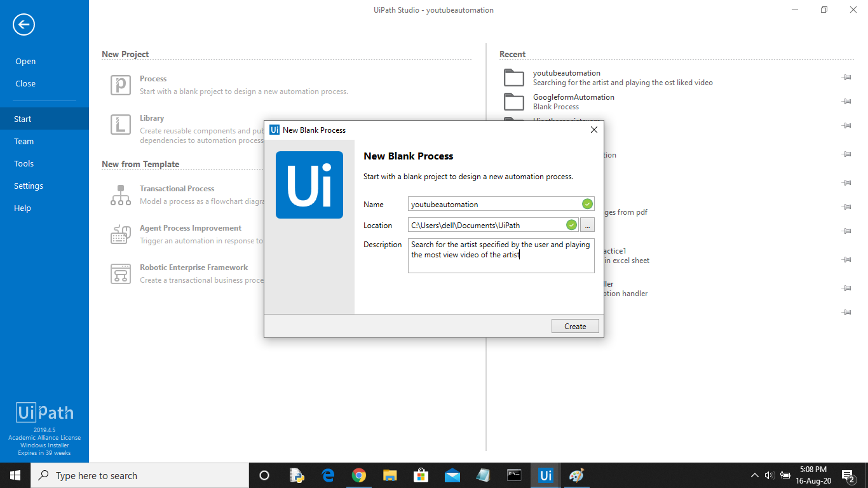Screen dimensions: 868x488
Task: Open File Explorer from the taskbar
Action: coord(390,475)
